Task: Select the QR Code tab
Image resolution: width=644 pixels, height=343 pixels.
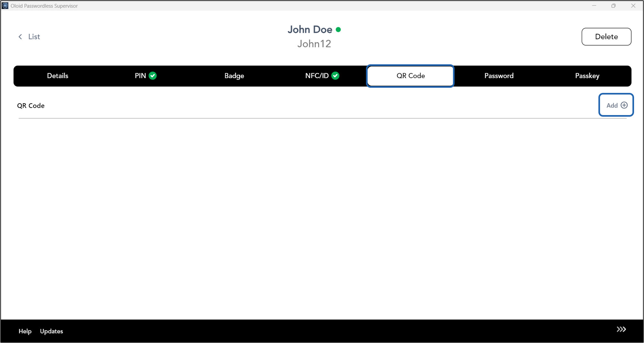Action: pyautogui.click(x=410, y=76)
